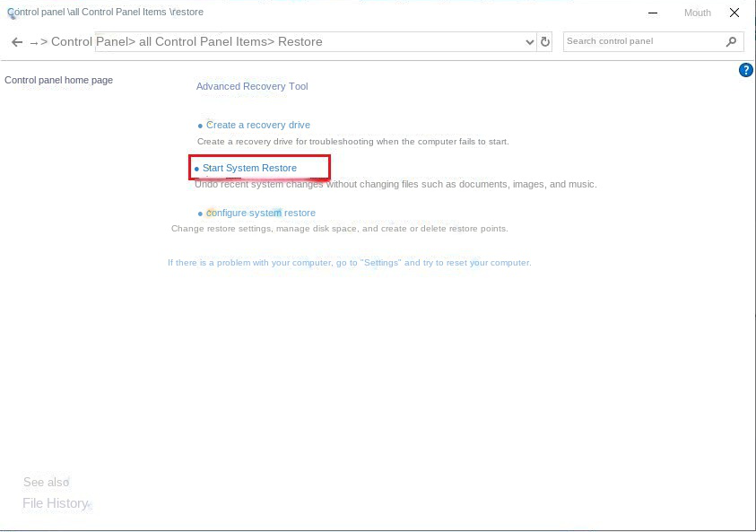
Task: Open File History under See also
Action: pyautogui.click(x=55, y=503)
